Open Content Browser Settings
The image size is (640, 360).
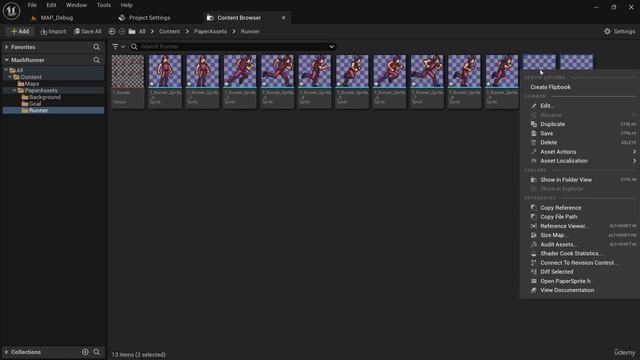pyautogui.click(x=619, y=31)
